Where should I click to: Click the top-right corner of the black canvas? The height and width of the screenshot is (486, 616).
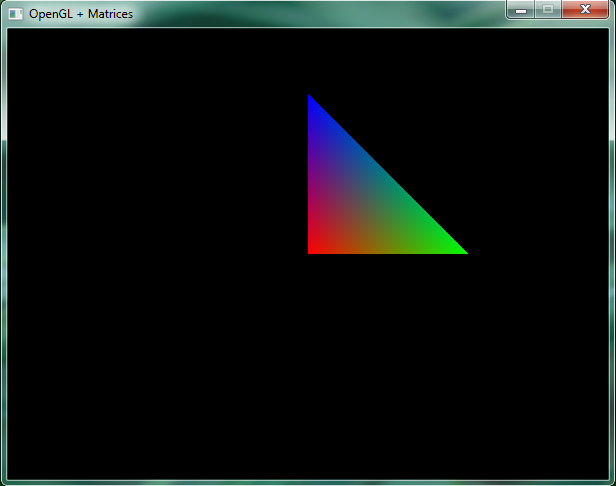pos(603,33)
